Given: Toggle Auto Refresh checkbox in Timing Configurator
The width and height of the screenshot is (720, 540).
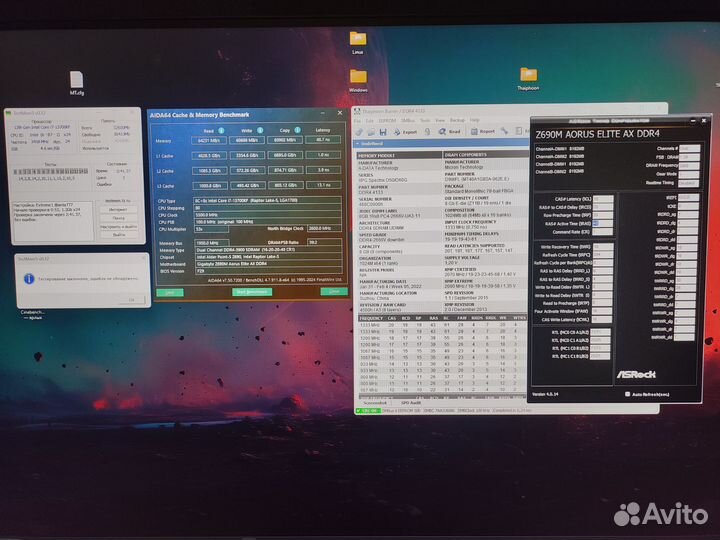Looking at the screenshot, I should pos(627,394).
